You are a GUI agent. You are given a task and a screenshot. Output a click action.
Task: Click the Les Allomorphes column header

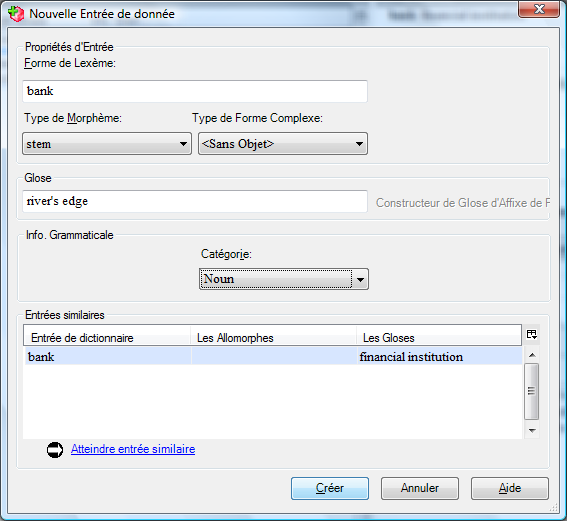(273, 338)
